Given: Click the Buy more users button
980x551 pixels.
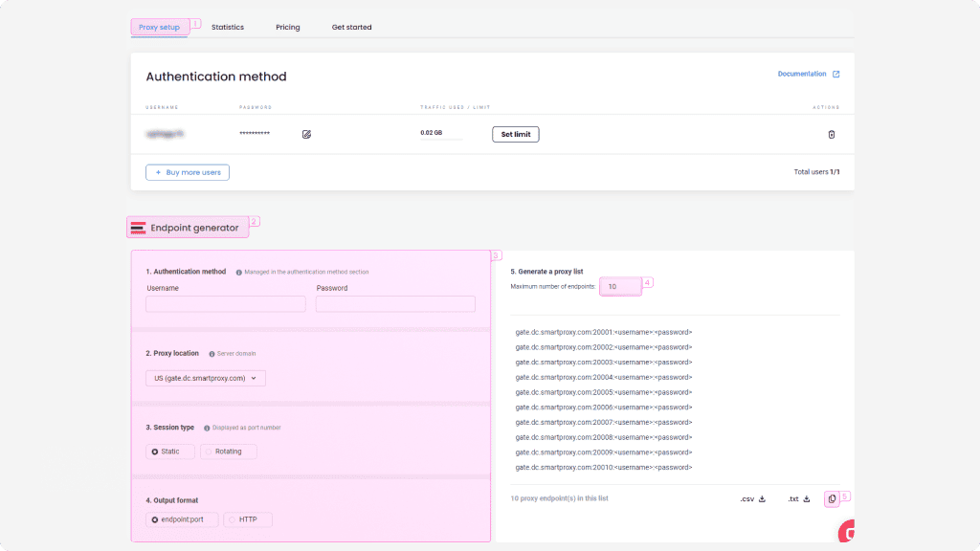Looking at the screenshot, I should coord(188,172).
